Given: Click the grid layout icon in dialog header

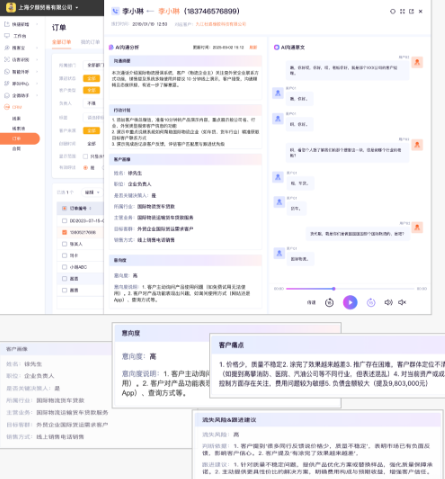Looking at the screenshot, I should [x=402, y=11].
